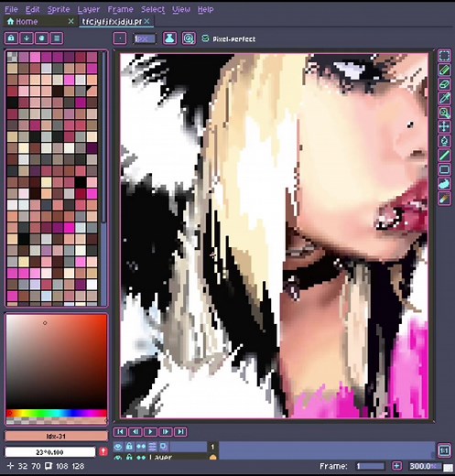Click the Idx-31 foreground color bar
The image size is (455, 476).
point(57,437)
